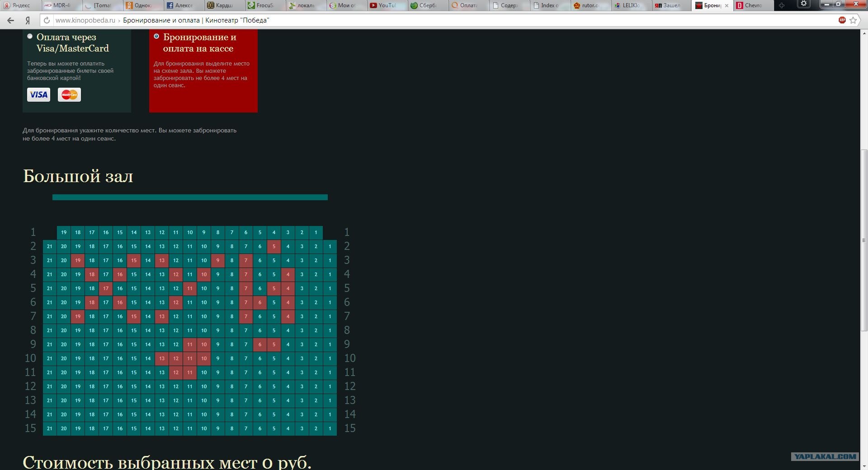
Task: Switch to the 'Зашел' tab
Action: tap(672, 5)
